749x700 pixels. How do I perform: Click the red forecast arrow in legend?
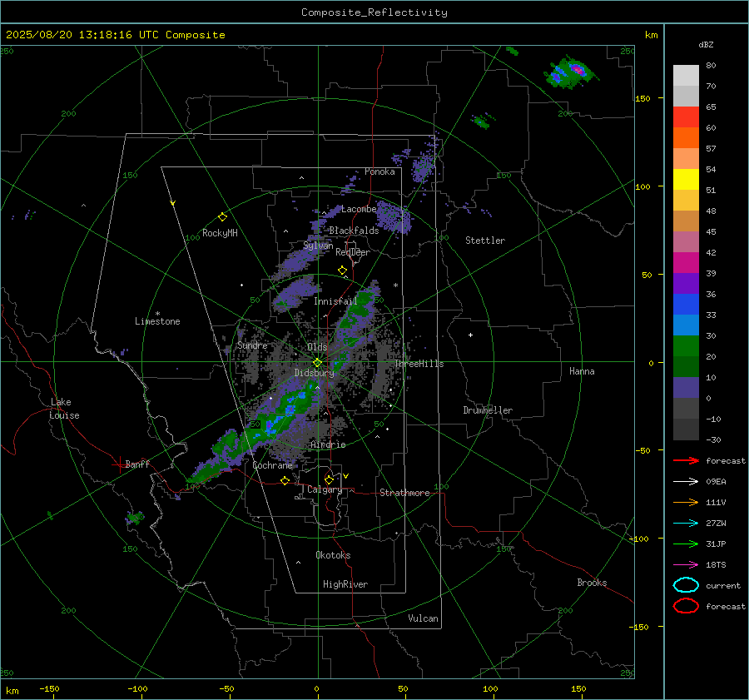click(x=686, y=460)
